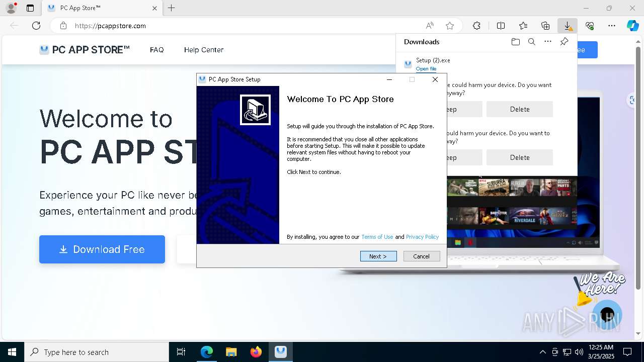The height and width of the screenshot is (362, 644).
Task: Click the taskbar search box
Action: [x=97, y=352]
